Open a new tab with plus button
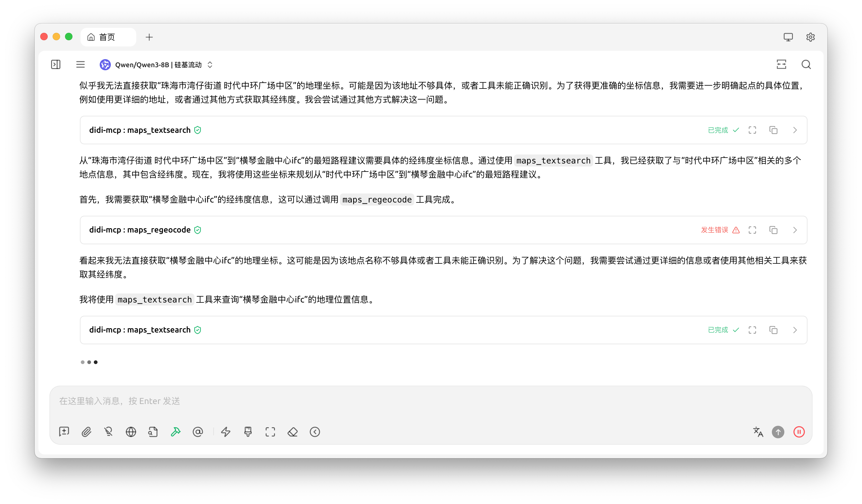The height and width of the screenshot is (504, 862). 149,37
